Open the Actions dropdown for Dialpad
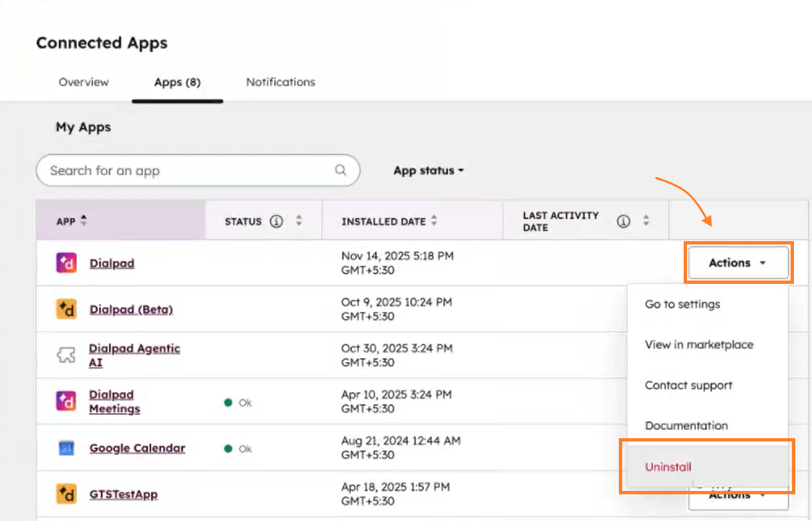812x521 pixels. pos(738,263)
